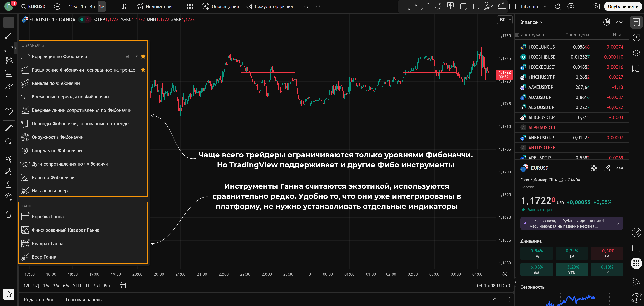Screen dimensions: 644x306
Task: Open the USD currency dropdown
Action: [x=504, y=20]
